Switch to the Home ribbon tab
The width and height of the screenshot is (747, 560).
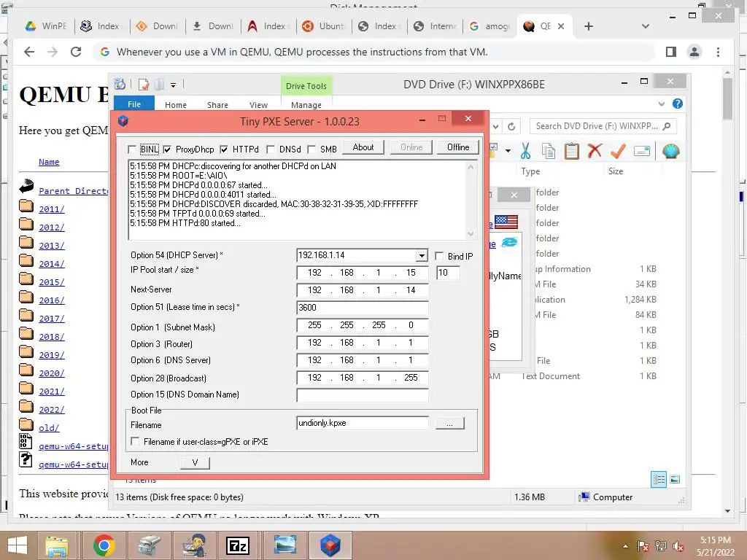(176, 105)
